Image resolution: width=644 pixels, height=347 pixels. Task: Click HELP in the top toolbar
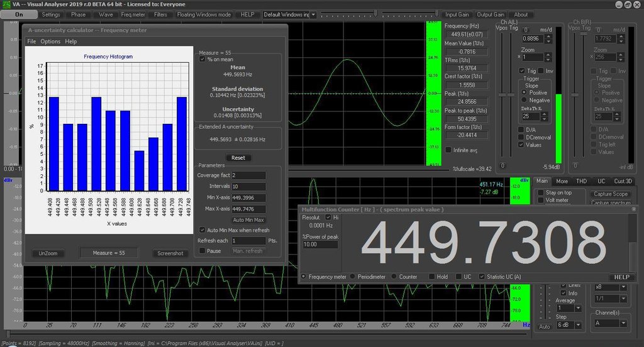247,14
